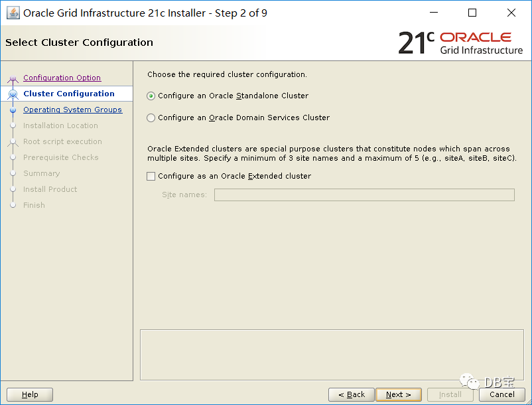532x405 pixels.
Task: Click the Installation Location step bullet
Action: coord(13,125)
